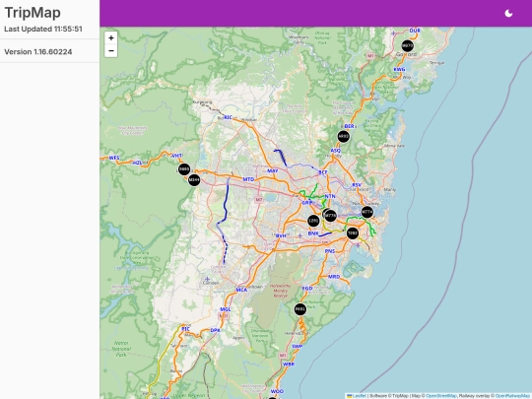Click the HZL station label
Screen dimensions: 532x399
pyautogui.click(x=137, y=163)
